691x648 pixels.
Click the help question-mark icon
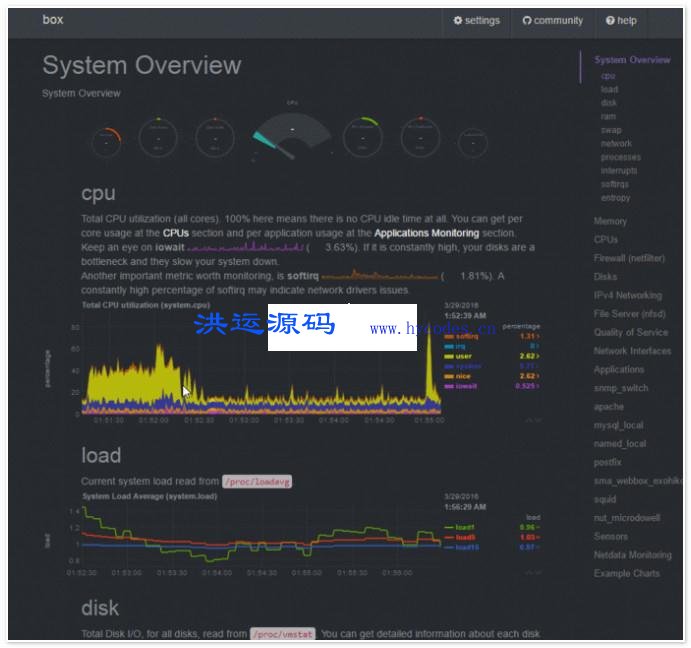pos(610,20)
